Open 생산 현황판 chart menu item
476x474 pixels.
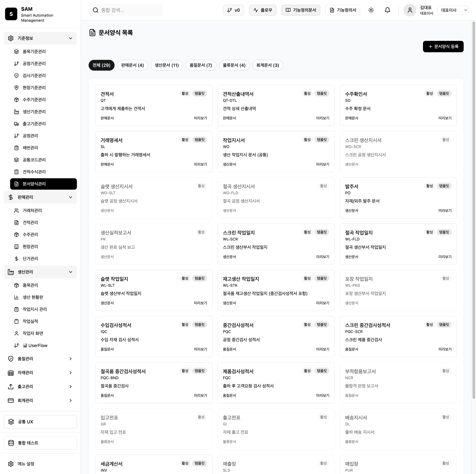(x=33, y=297)
